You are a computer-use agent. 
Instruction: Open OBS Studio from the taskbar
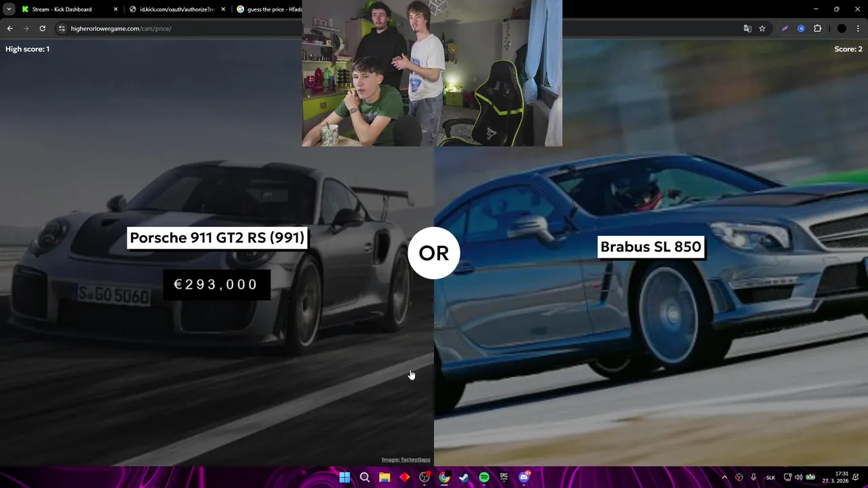pyautogui.click(x=425, y=477)
